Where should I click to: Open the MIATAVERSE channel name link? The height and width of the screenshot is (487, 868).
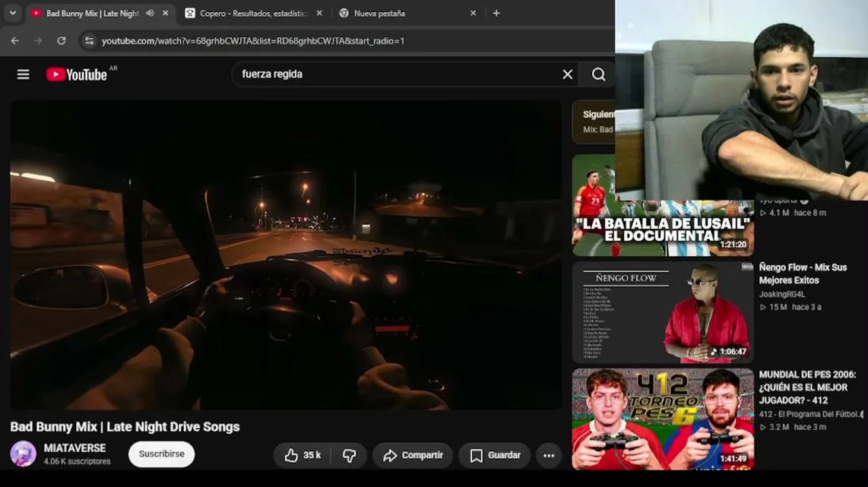(75, 448)
